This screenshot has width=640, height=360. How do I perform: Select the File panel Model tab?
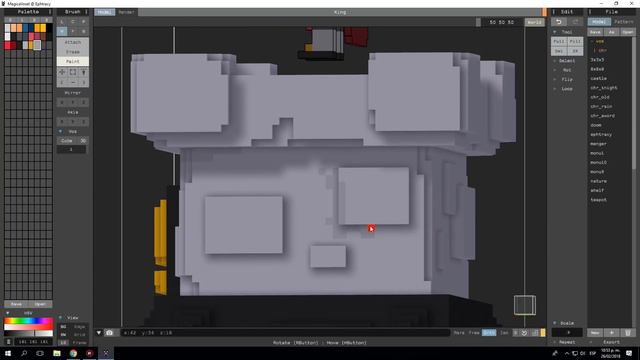click(599, 22)
